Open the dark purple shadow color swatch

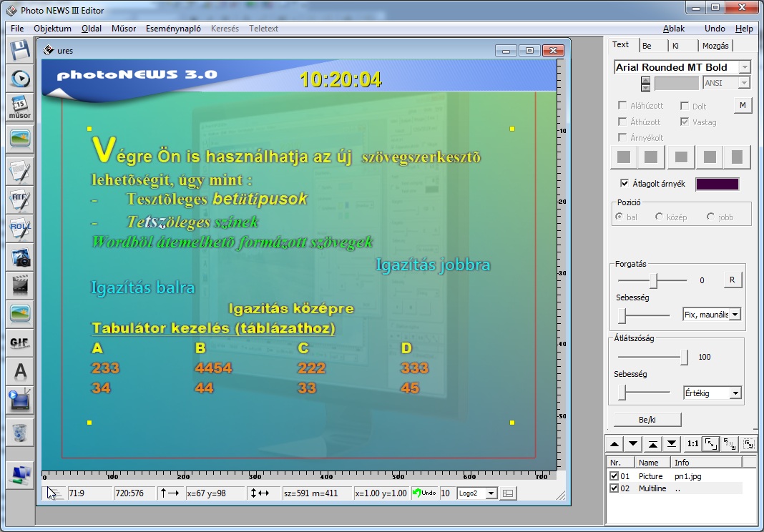[717, 184]
